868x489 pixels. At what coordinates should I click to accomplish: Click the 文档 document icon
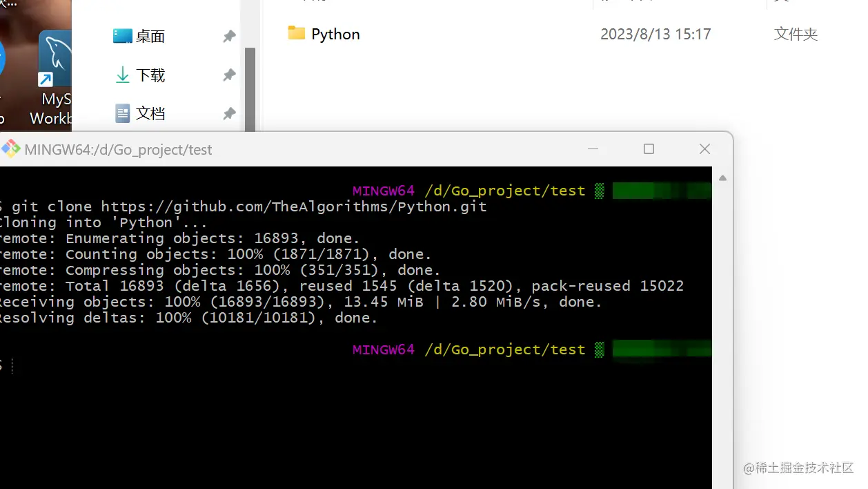[122, 113]
